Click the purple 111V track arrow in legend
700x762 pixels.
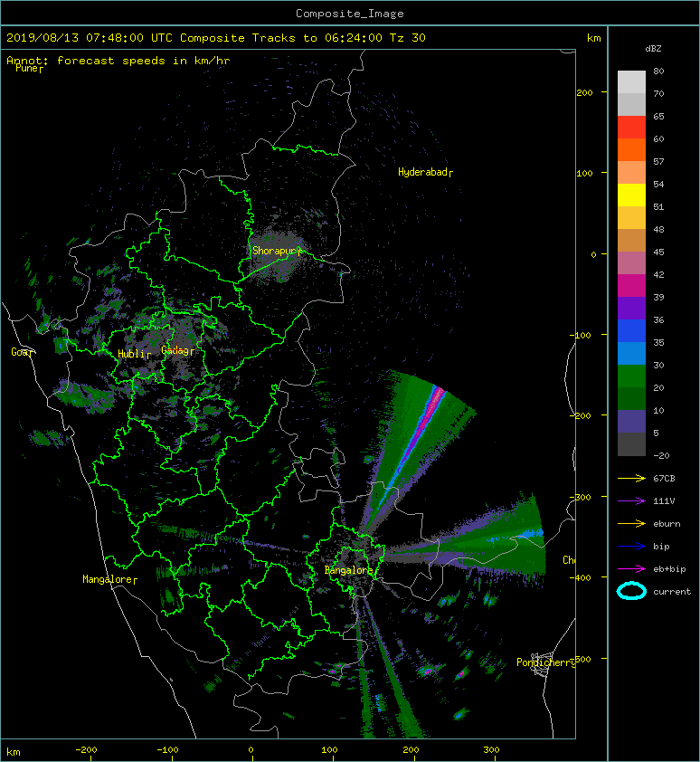click(x=631, y=501)
